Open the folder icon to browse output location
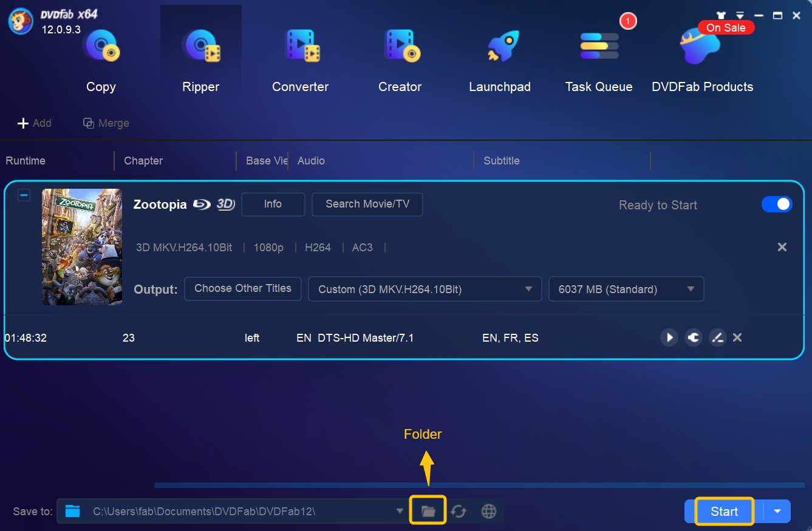The image size is (812, 531). (428, 511)
